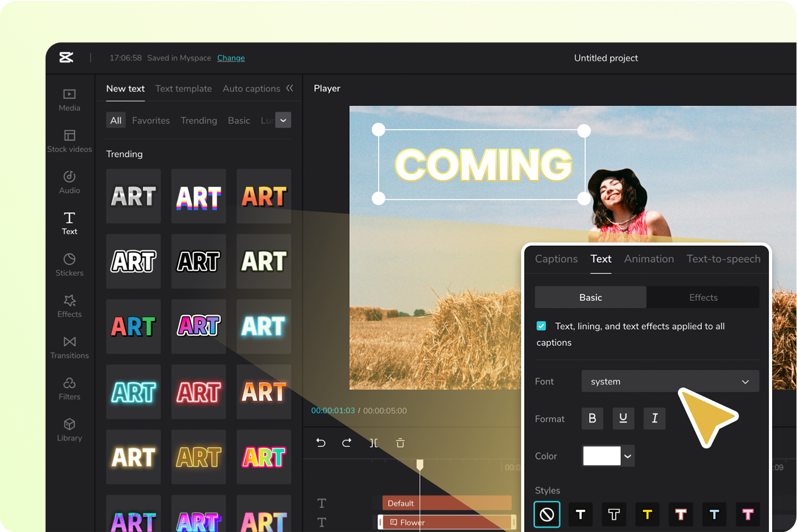The image size is (797, 532).
Task: Open the Audio panel
Action: [69, 182]
